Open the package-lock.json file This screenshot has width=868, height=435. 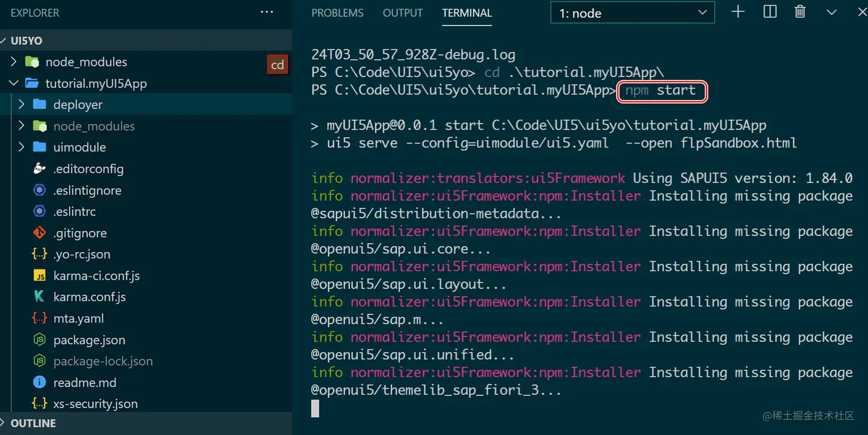103,361
